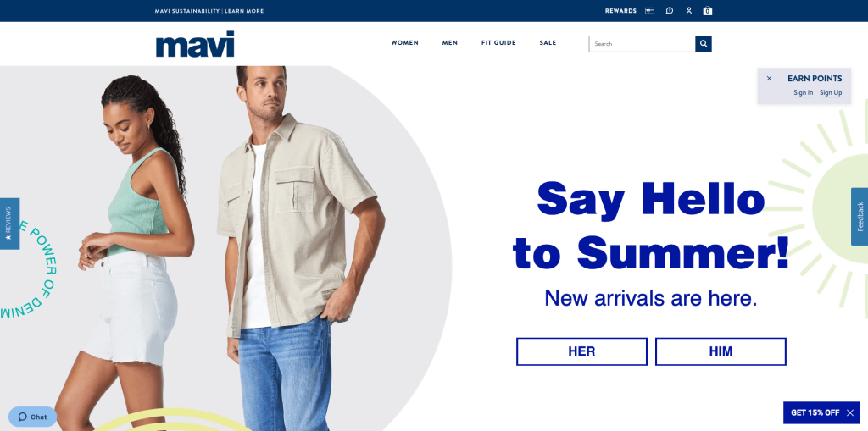Open the Men menu
The height and width of the screenshot is (431, 868).
(449, 43)
